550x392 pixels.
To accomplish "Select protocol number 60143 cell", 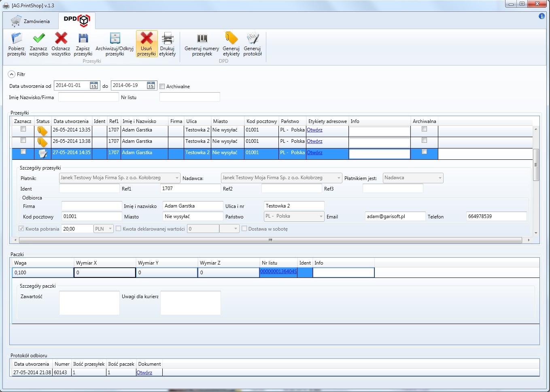I will pyautogui.click(x=62, y=373).
